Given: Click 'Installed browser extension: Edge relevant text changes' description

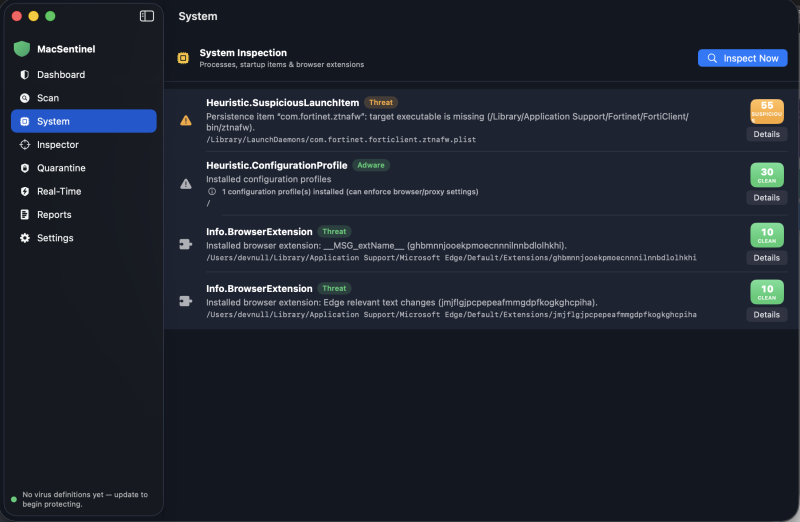Looking at the screenshot, I should (402, 302).
